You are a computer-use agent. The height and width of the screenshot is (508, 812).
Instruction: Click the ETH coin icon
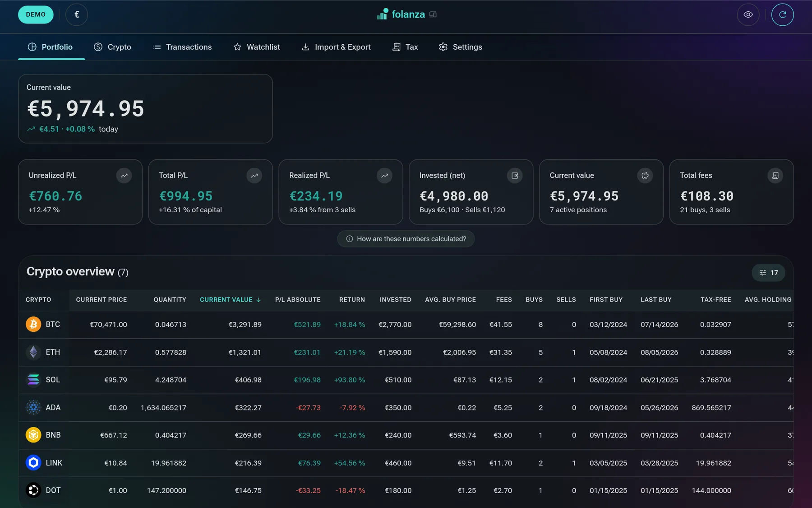pyautogui.click(x=33, y=352)
